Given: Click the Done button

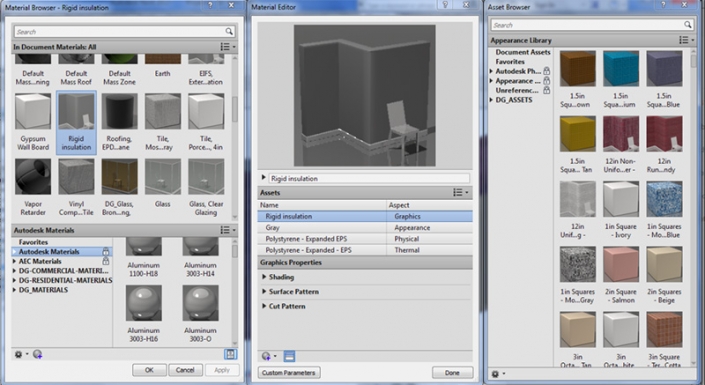Looking at the screenshot, I should point(452,373).
